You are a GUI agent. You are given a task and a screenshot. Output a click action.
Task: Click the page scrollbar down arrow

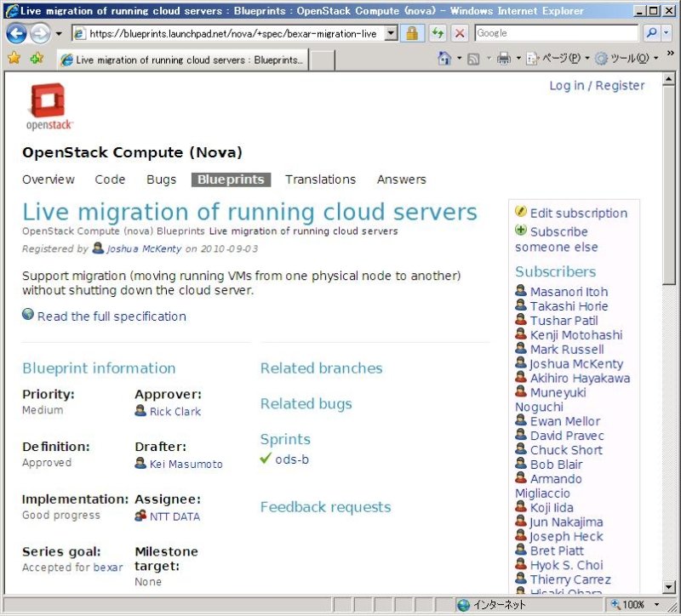pos(669,587)
